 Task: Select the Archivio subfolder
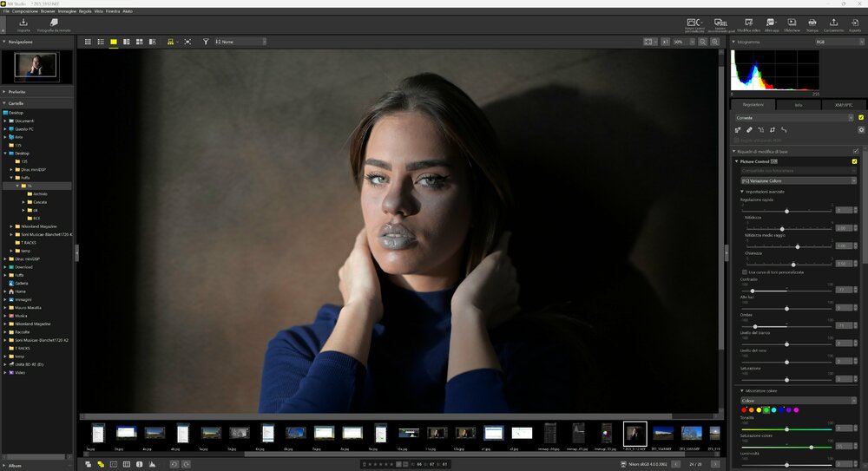tap(40, 193)
